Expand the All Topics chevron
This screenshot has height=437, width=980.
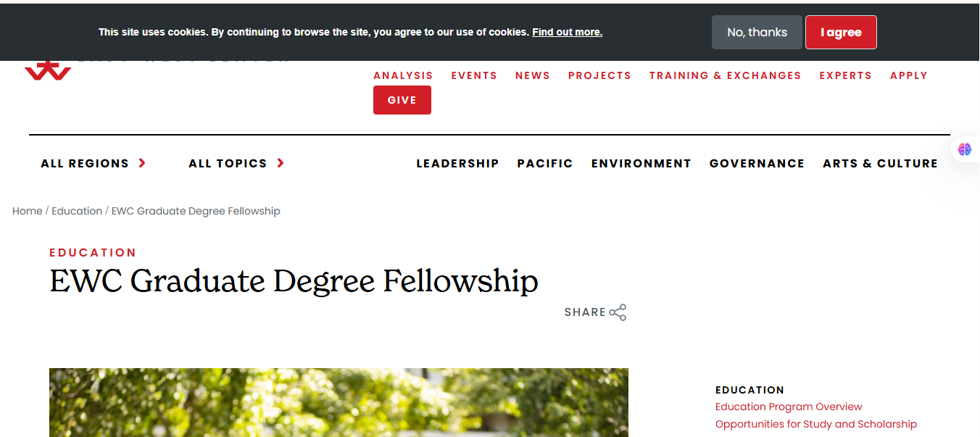click(x=281, y=163)
